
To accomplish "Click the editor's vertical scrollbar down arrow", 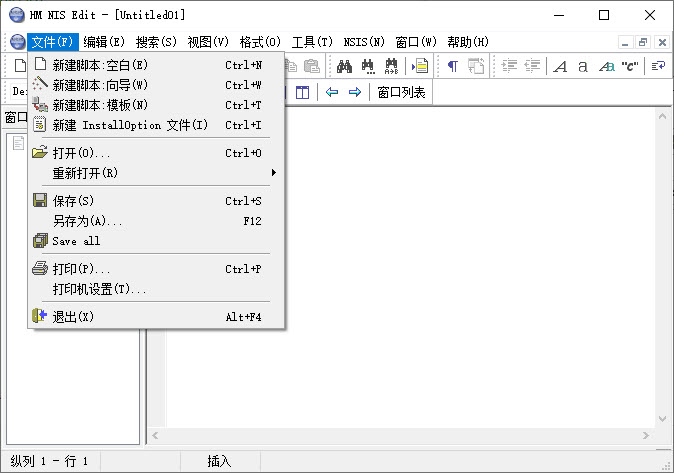I will click(662, 420).
